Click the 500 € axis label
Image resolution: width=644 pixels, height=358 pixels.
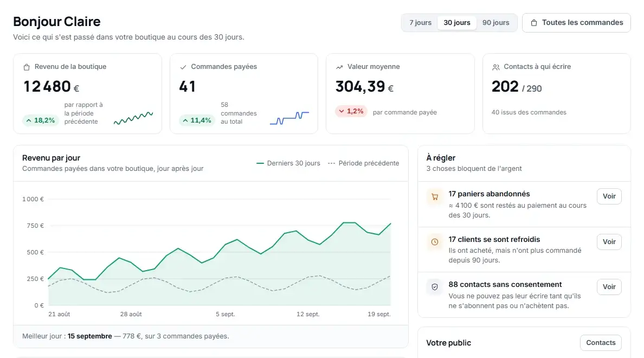point(35,252)
